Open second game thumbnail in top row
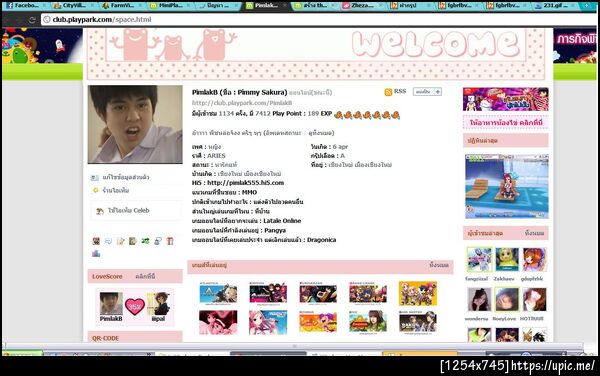Viewport: 600px width, 376px height. point(268,293)
